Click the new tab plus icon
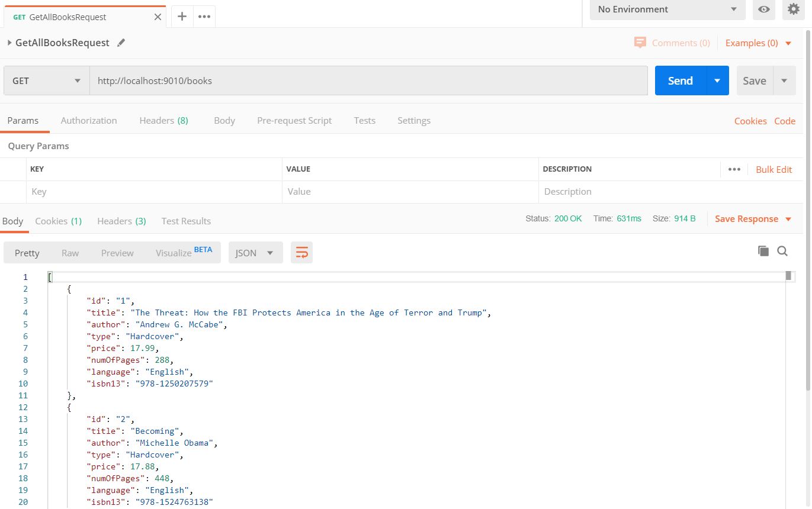The width and height of the screenshot is (812, 509). 182,17
